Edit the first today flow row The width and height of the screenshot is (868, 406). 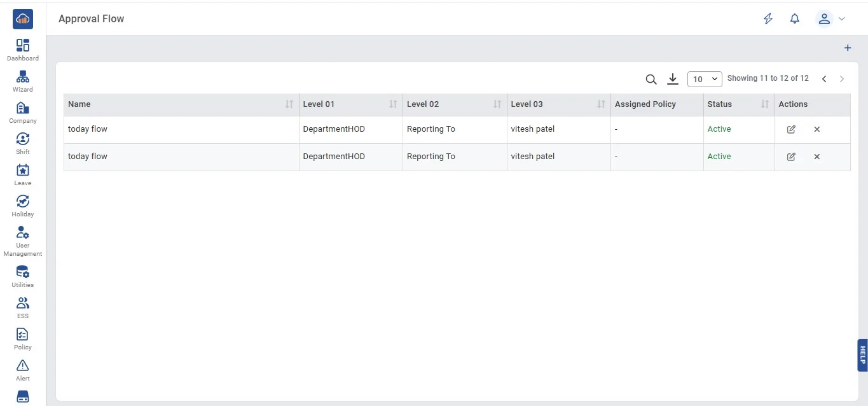click(x=791, y=129)
